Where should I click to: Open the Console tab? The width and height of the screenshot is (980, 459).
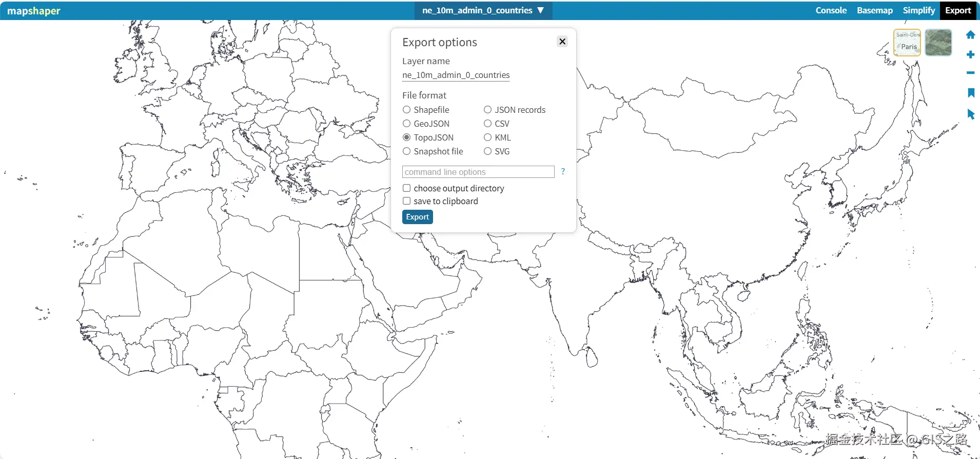pyautogui.click(x=831, y=10)
